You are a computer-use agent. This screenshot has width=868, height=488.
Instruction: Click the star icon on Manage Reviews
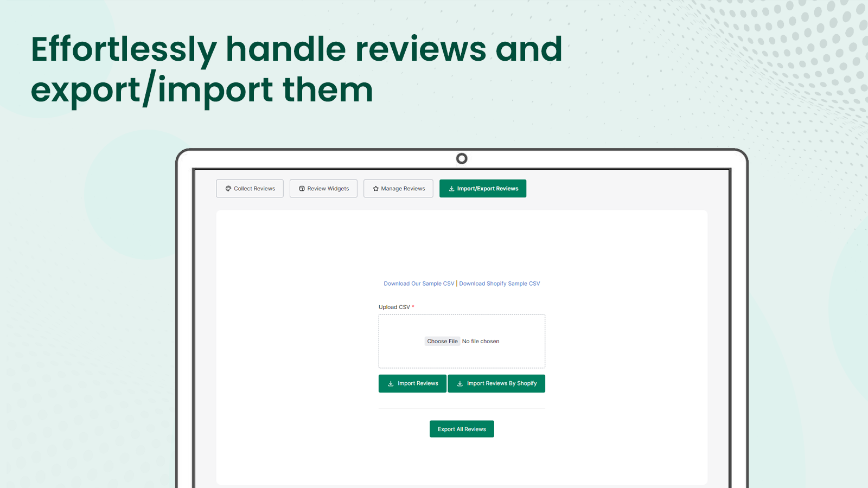click(376, 188)
